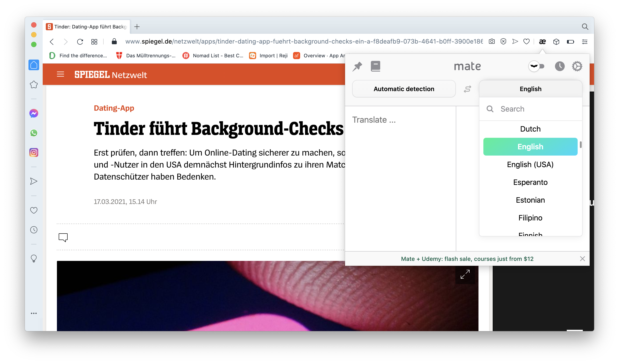
Task: Pick Filipino as target language
Action: tap(530, 218)
